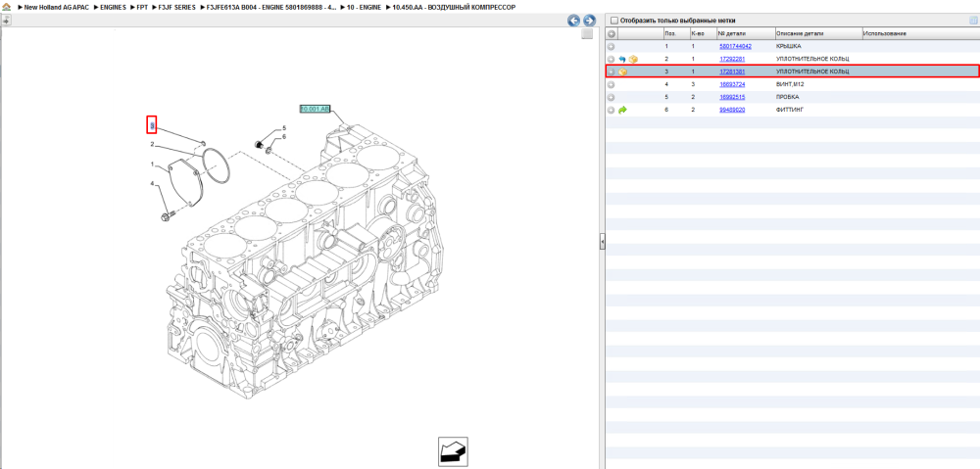
Task: Expand the ВИНТ,М12 row plus icon
Action: pyautogui.click(x=612, y=84)
